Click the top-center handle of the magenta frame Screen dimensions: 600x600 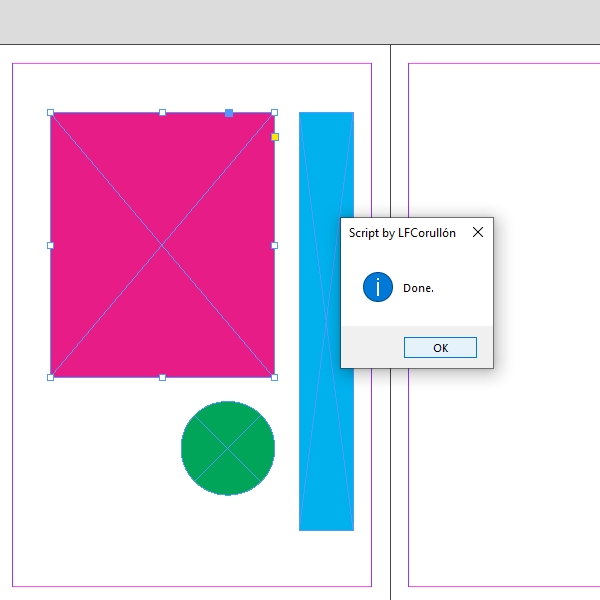click(163, 113)
